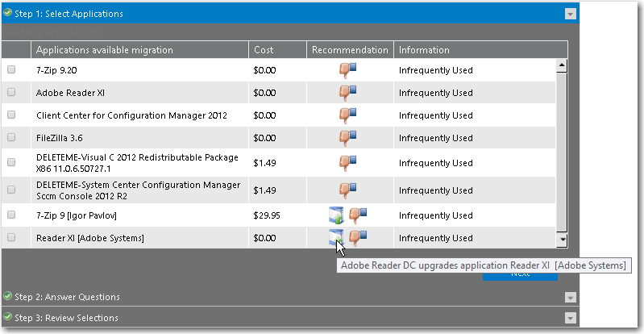The width and height of the screenshot is (644, 334).
Task: Tick the Reader XI [Adobe Systems] checkbox
Action: coord(11,238)
